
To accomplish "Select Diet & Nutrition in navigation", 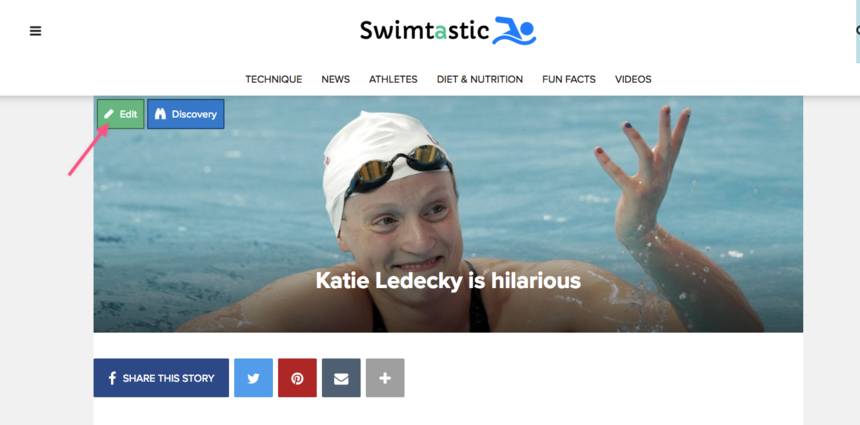I will pyautogui.click(x=480, y=80).
